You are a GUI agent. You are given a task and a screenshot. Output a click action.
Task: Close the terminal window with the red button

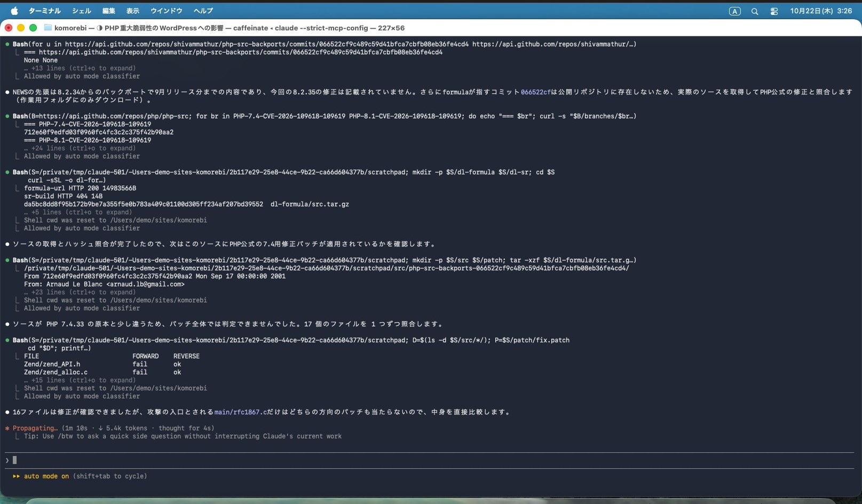point(9,28)
